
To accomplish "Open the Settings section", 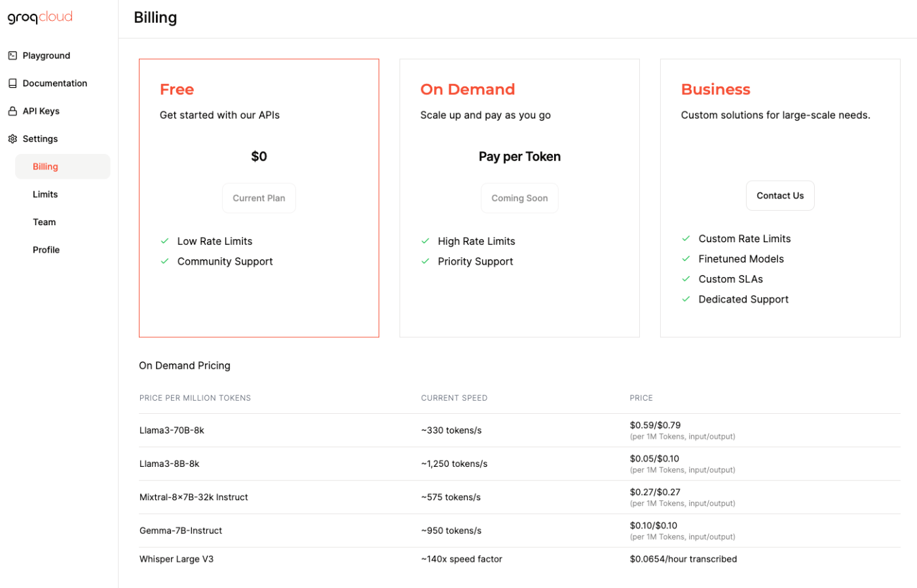I will [x=40, y=139].
